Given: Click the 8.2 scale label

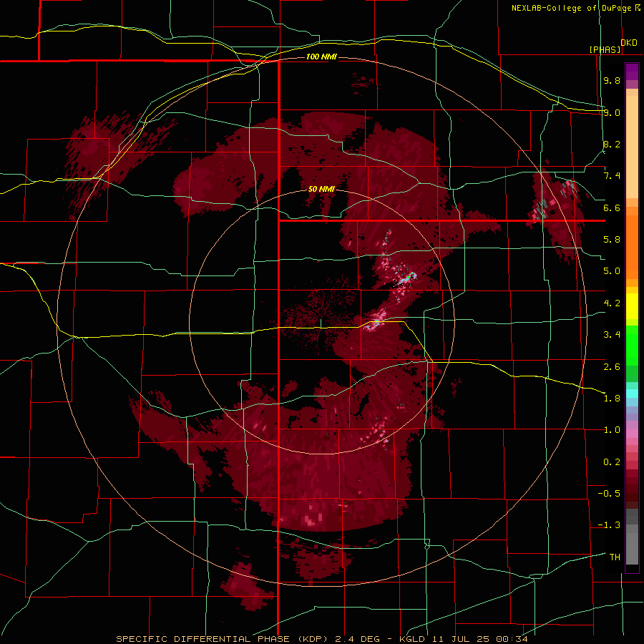Looking at the screenshot, I should point(612,144).
